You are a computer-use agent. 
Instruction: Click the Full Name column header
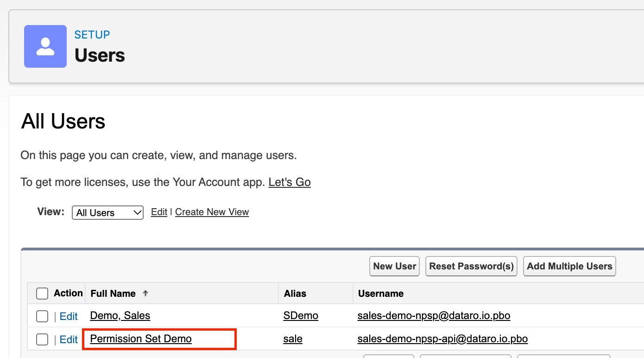(113, 294)
